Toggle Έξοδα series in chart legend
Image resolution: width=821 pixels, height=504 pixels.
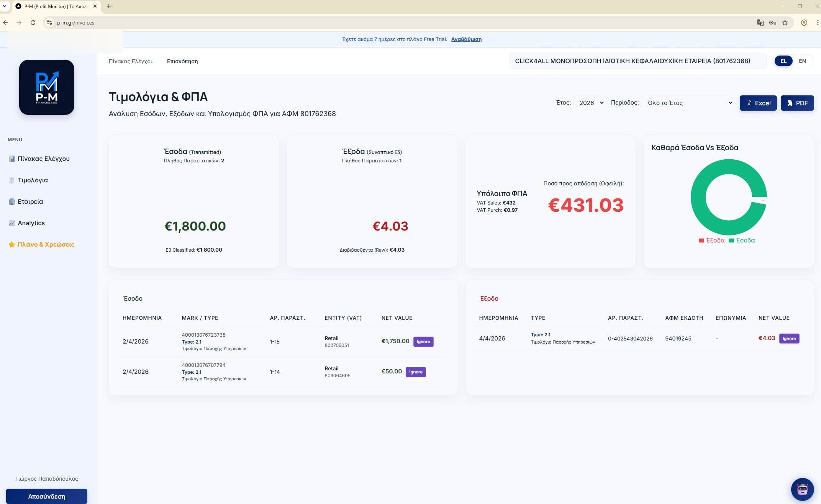[x=711, y=241]
